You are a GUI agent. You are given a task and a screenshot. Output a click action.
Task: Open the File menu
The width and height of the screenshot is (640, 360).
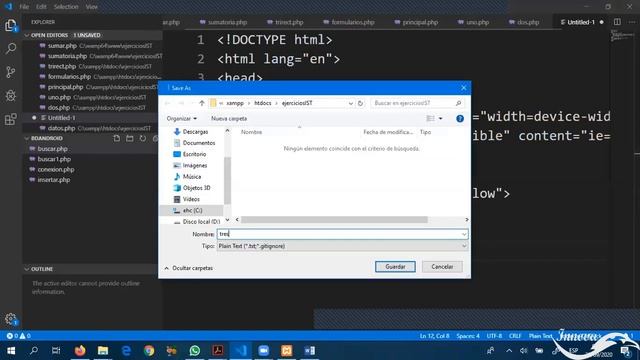pos(24,7)
